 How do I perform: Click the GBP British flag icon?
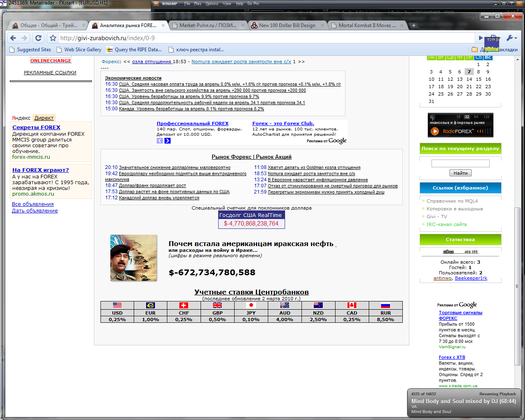[217, 305]
